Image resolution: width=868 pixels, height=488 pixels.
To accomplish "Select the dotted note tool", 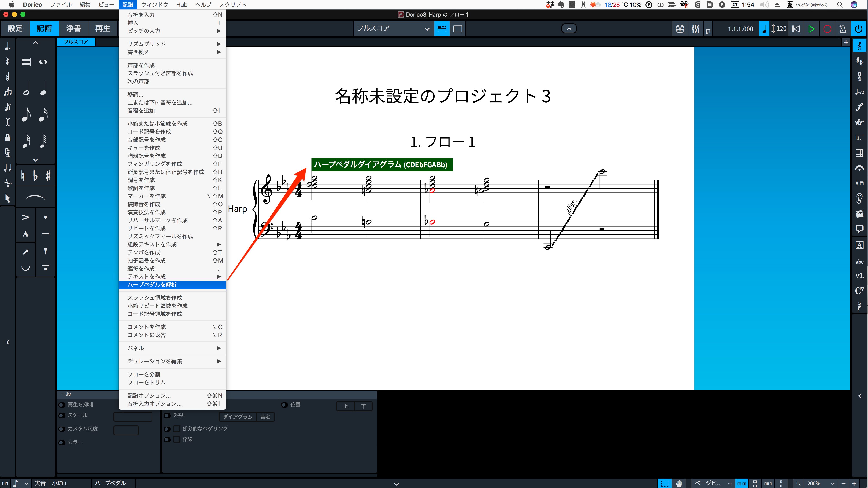I will click(7, 46).
